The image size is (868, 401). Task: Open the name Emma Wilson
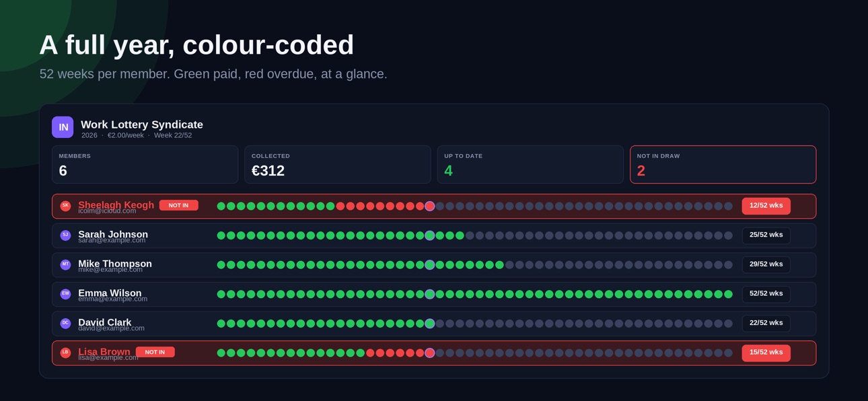pos(110,293)
